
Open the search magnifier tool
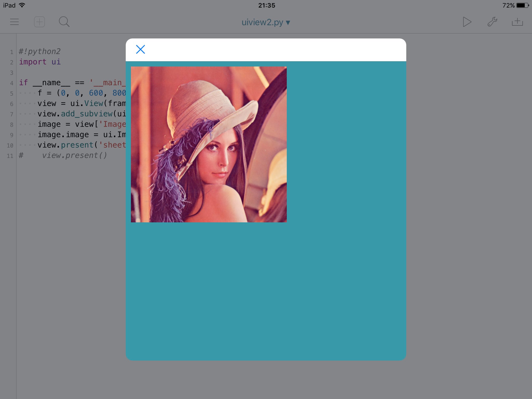click(x=64, y=22)
